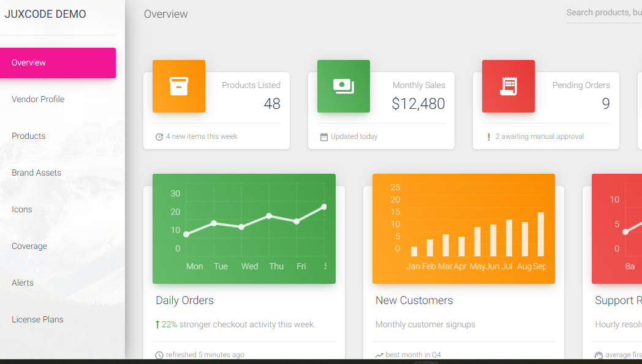Click the clock icon beside 'refreshed 5 minutes ago'
Screen dimensions: 642x364
click(159, 355)
